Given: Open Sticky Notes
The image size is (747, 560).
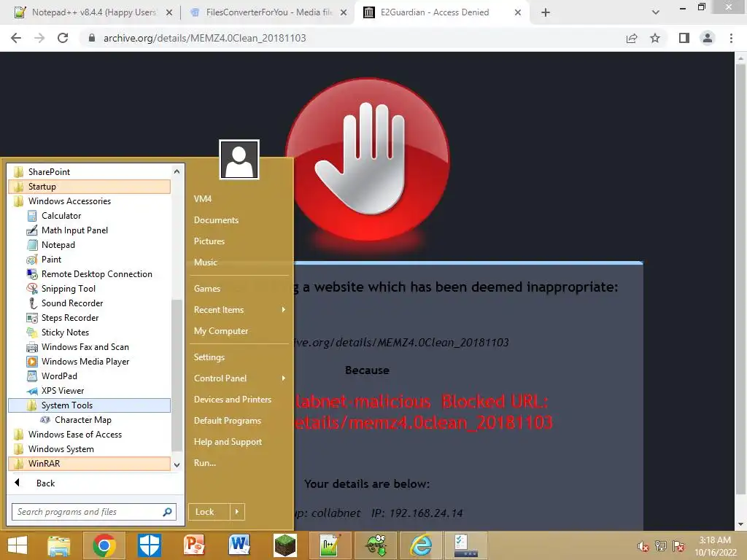Looking at the screenshot, I should (65, 332).
